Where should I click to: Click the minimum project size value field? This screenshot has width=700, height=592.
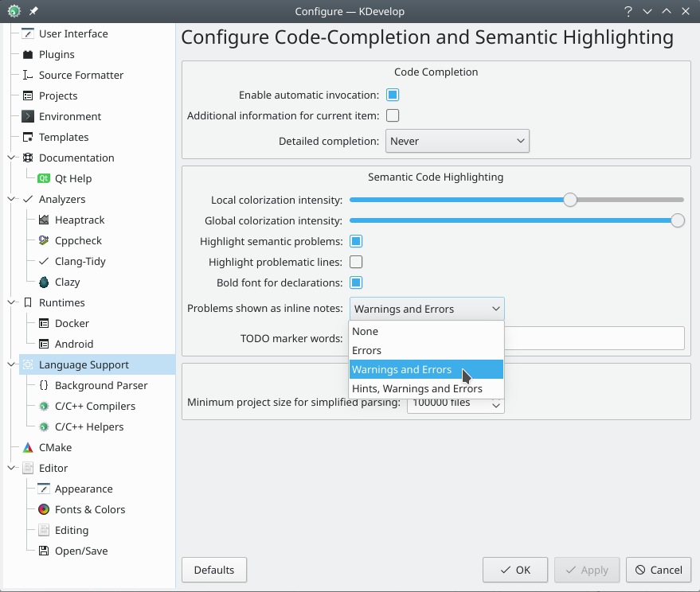click(448, 404)
